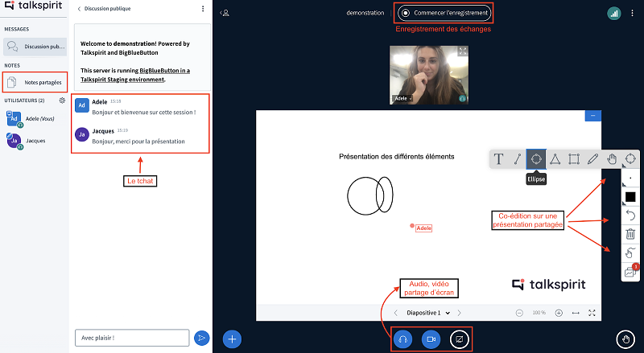
Task: Select the Rectangle shape tool
Action: click(574, 159)
